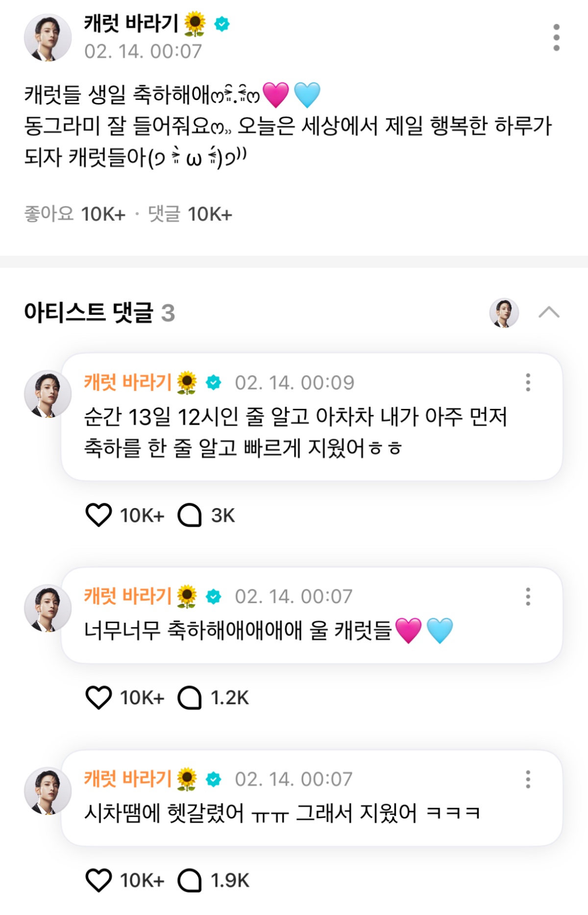The image size is (588, 915).
Task: Tap the heart under the 너무너무 축하해 comment
Action: click(98, 697)
